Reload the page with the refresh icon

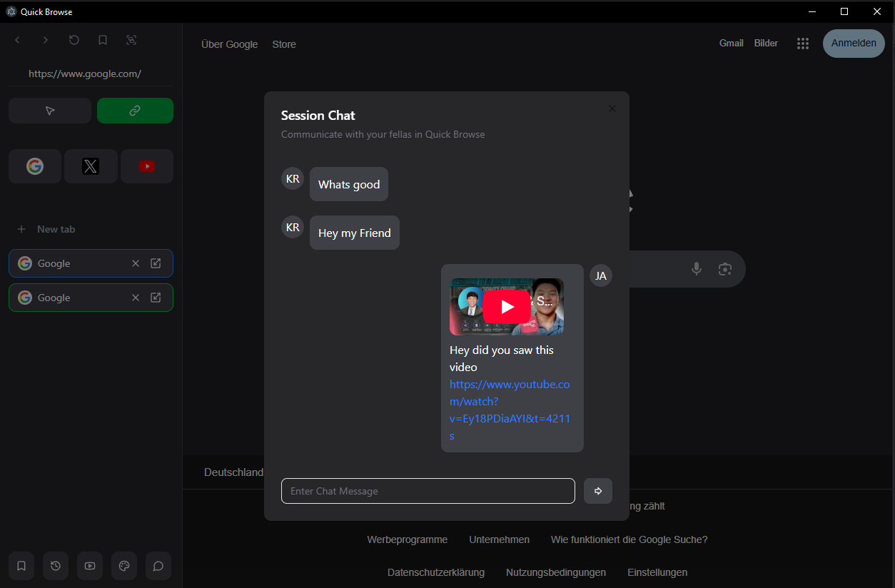pos(74,40)
